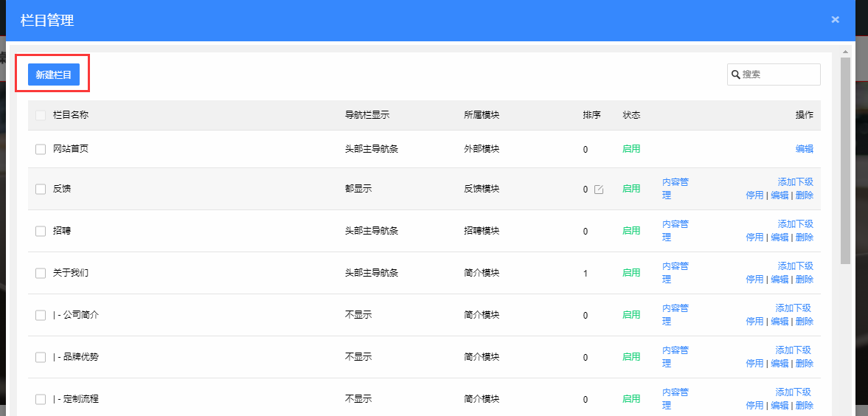Click 编辑 in 反馈 row
Screen dimensions: 868x416
[780, 195]
